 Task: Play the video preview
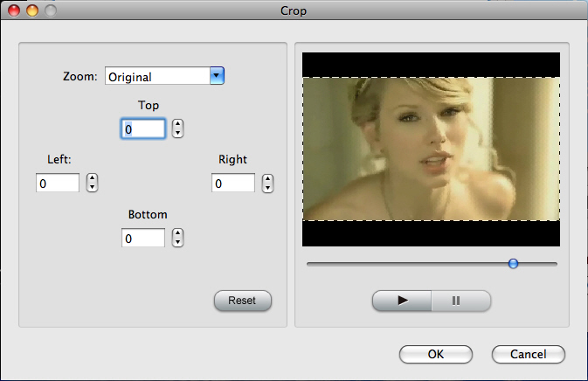[x=402, y=301]
